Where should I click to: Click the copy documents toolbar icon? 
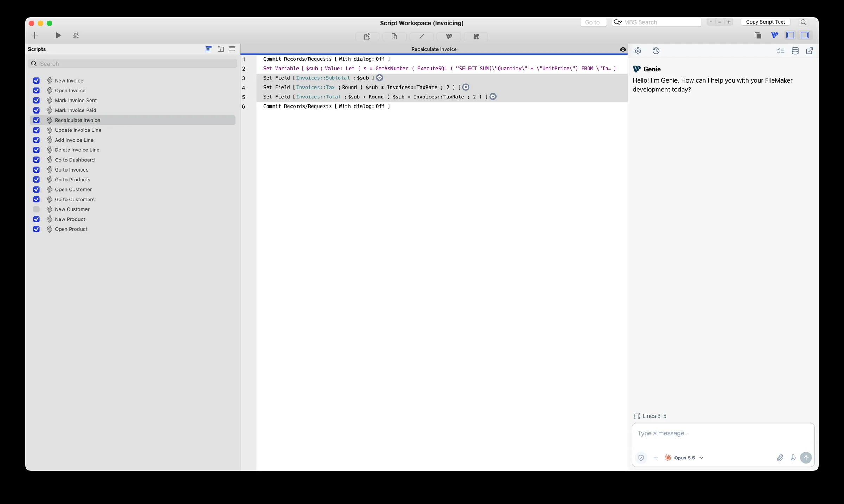coord(367,37)
